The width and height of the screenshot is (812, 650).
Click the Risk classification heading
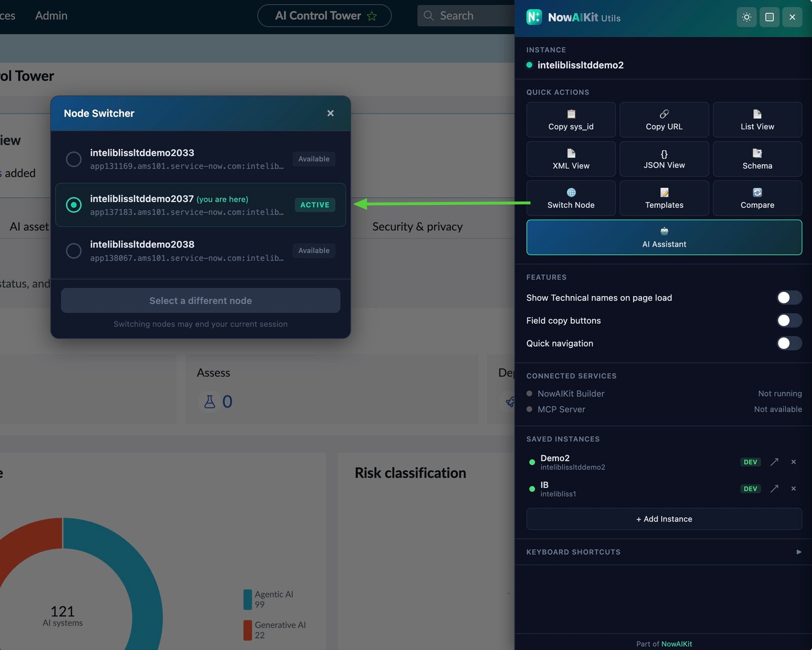410,473
